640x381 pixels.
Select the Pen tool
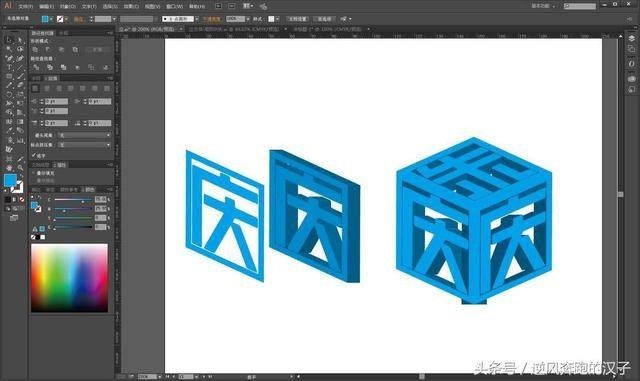[x=9, y=58]
